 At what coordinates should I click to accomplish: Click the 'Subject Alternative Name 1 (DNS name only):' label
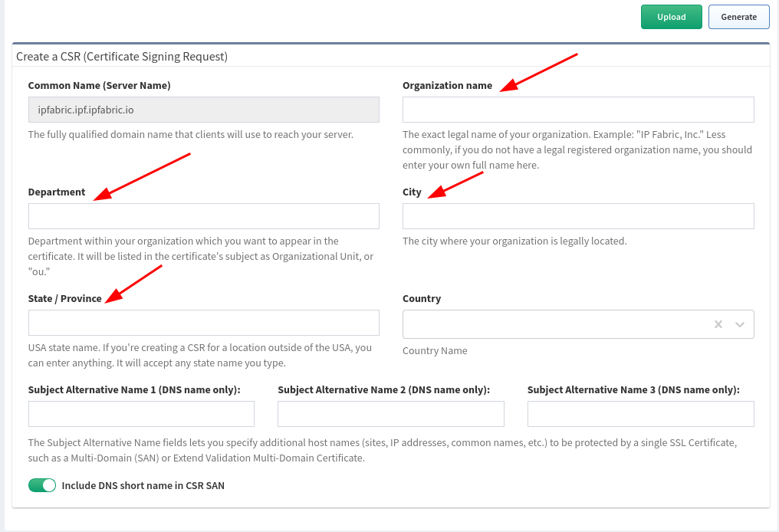point(134,390)
